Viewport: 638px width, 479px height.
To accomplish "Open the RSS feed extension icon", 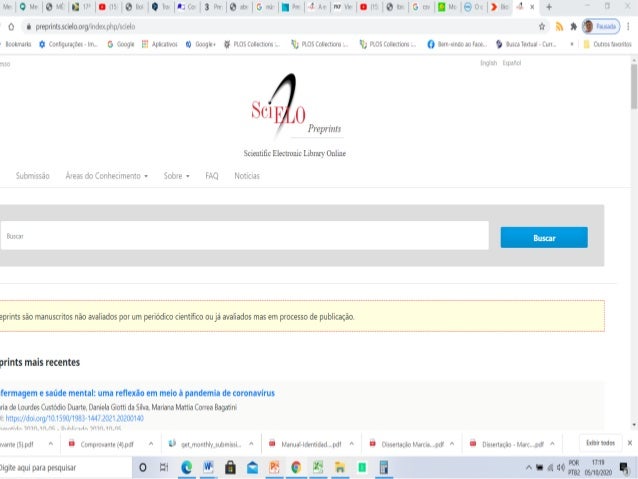I will pyautogui.click(x=559, y=26).
